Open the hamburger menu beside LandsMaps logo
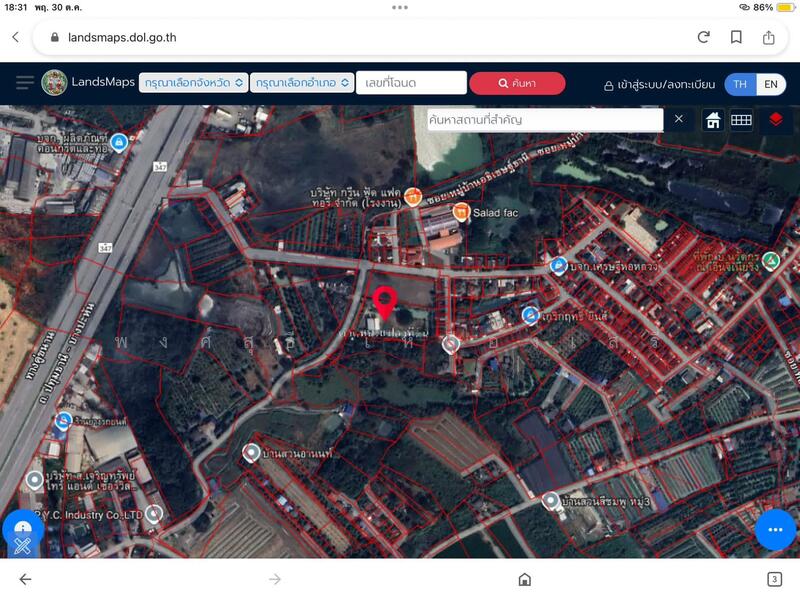 pos(24,83)
